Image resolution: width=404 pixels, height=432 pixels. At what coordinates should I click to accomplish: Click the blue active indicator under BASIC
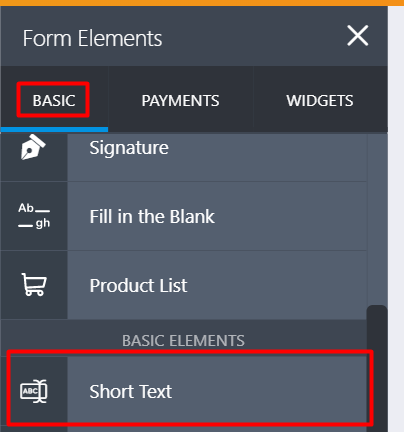(54, 129)
